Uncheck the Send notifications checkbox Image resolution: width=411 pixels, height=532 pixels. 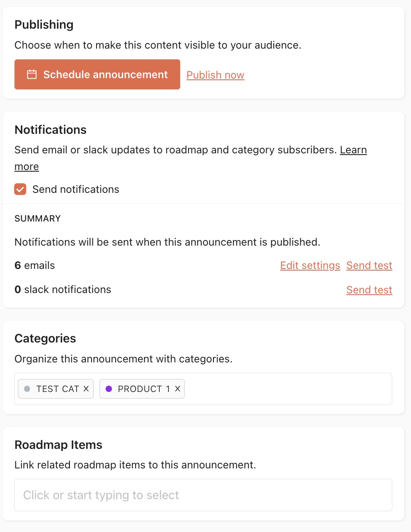pyautogui.click(x=20, y=189)
